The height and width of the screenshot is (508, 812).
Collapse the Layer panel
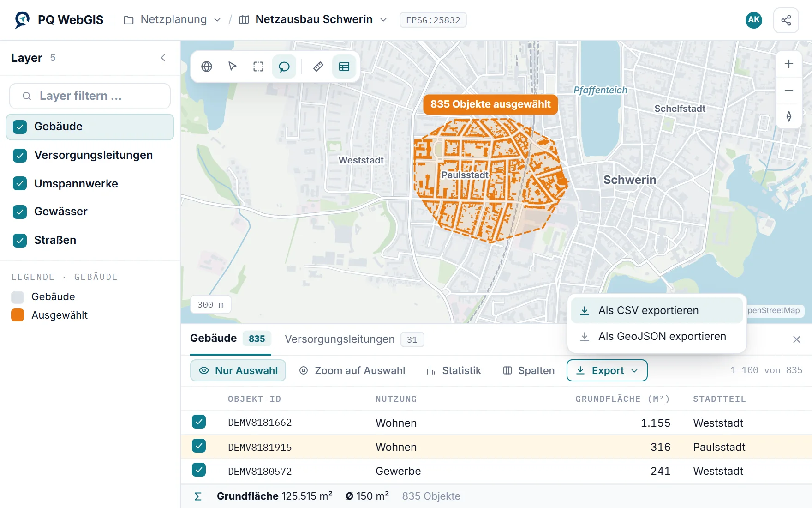coord(163,58)
